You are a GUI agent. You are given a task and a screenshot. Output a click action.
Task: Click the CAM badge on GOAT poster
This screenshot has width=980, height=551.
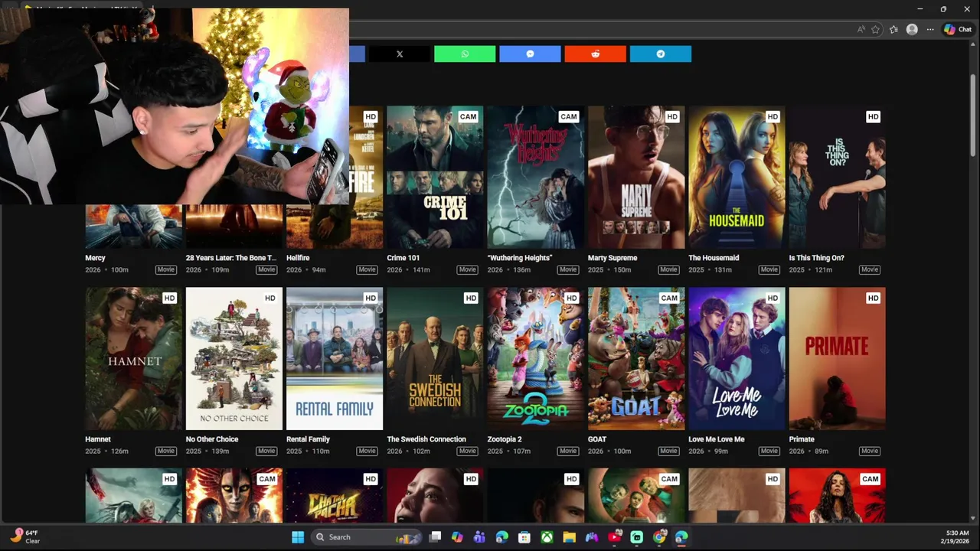pos(669,298)
